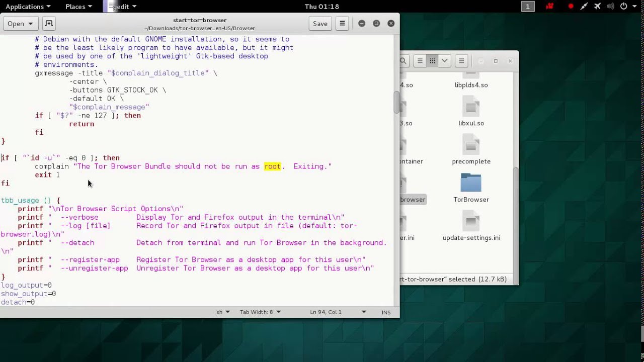Click the power icon in top bar
The height and width of the screenshot is (362, 644).
[624, 7]
